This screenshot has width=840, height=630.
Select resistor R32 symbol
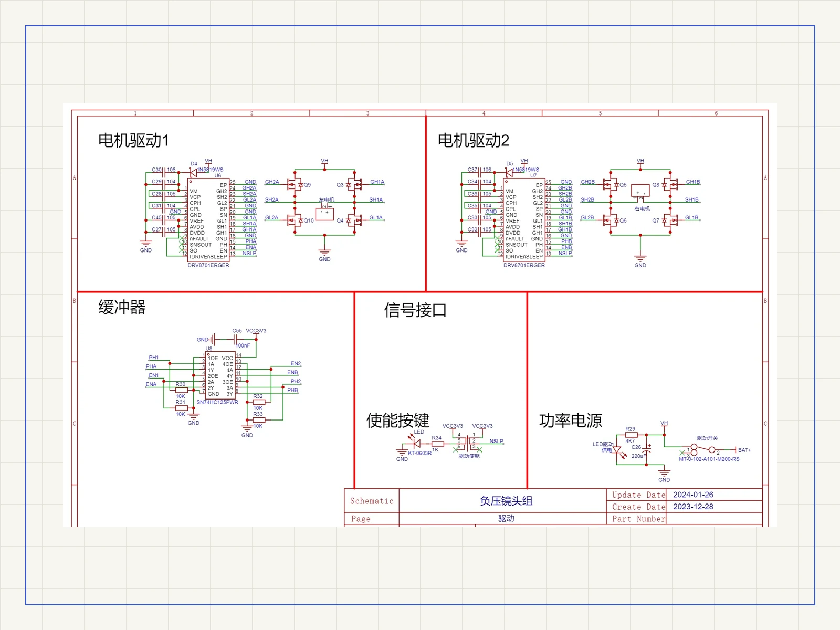[259, 402]
